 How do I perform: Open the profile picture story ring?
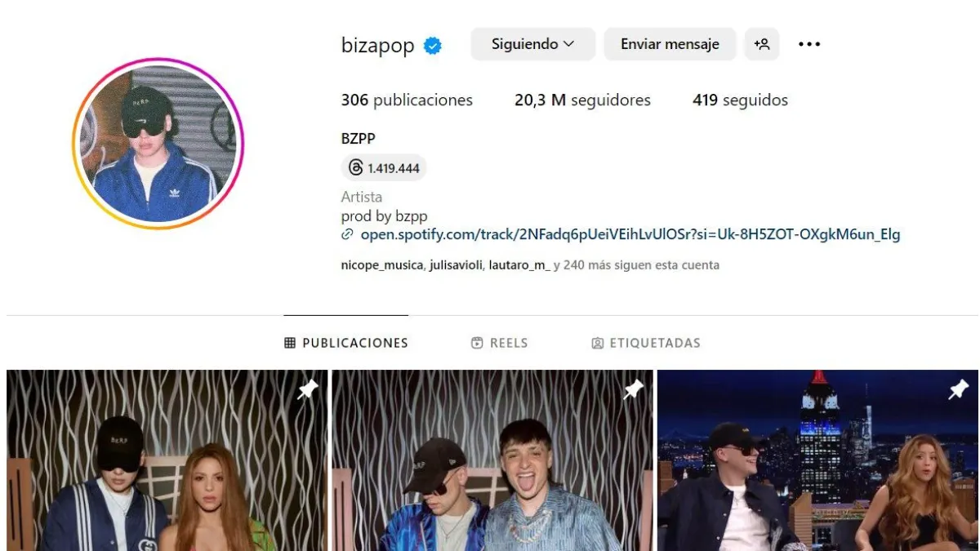[158, 144]
